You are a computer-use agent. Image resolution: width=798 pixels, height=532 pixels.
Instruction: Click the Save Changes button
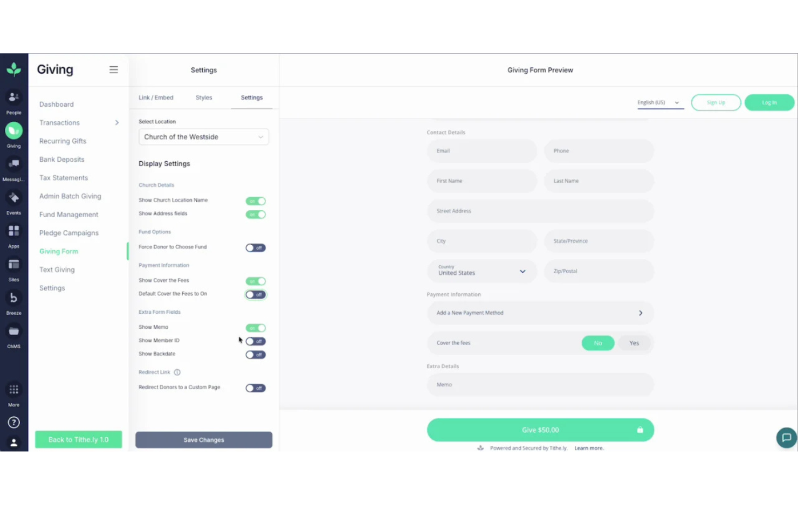pyautogui.click(x=203, y=439)
